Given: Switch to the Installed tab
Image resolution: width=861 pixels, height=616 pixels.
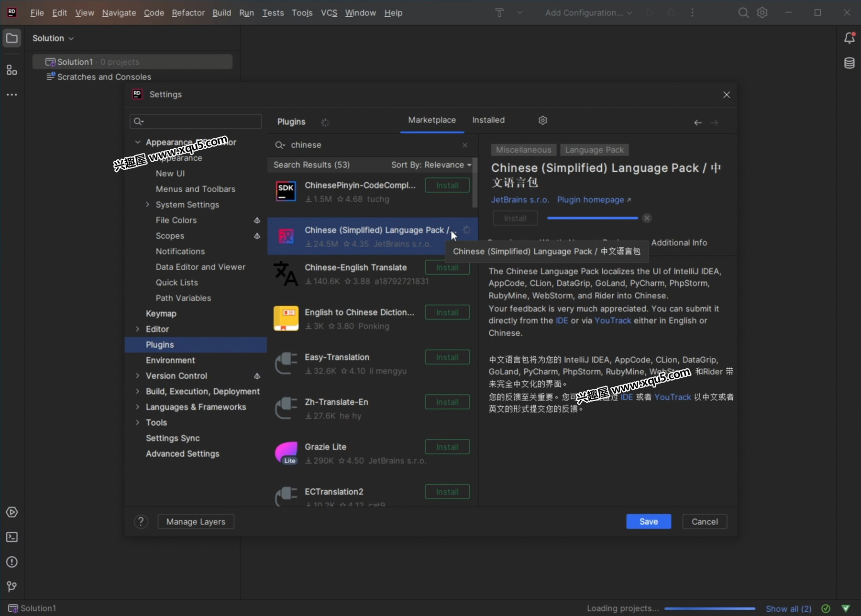Looking at the screenshot, I should coord(488,120).
